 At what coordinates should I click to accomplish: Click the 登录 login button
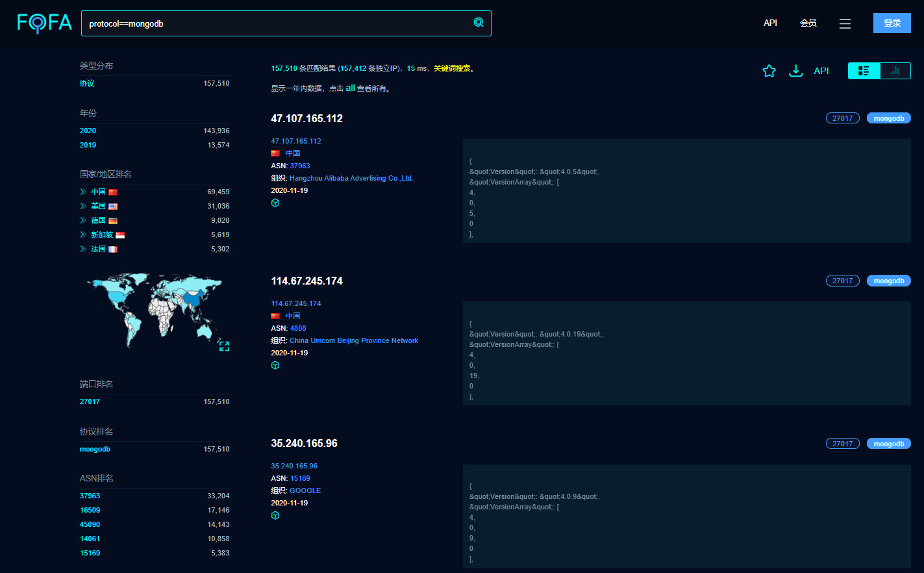[892, 23]
